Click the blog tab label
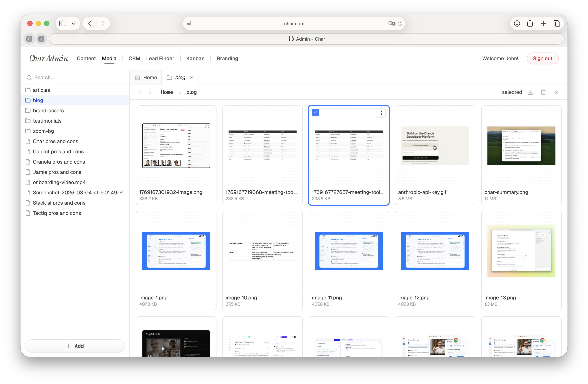 [180, 77]
